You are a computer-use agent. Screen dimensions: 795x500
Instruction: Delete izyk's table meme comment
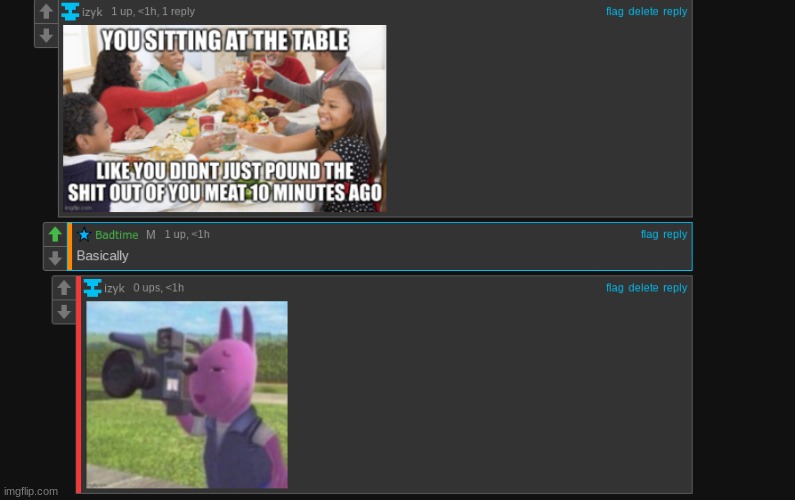click(x=643, y=11)
